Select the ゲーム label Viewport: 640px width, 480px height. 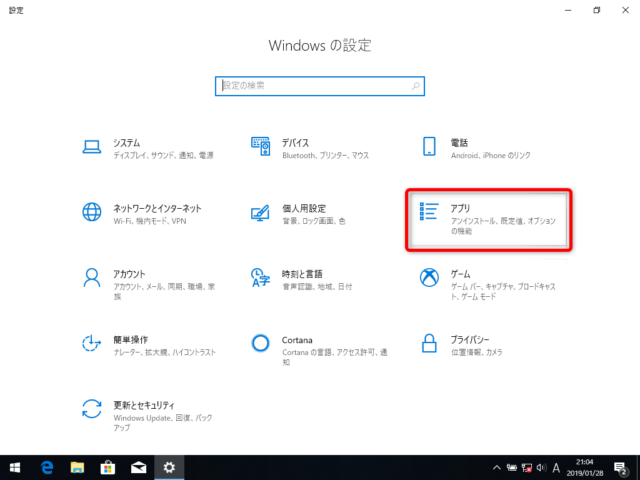[460, 274]
